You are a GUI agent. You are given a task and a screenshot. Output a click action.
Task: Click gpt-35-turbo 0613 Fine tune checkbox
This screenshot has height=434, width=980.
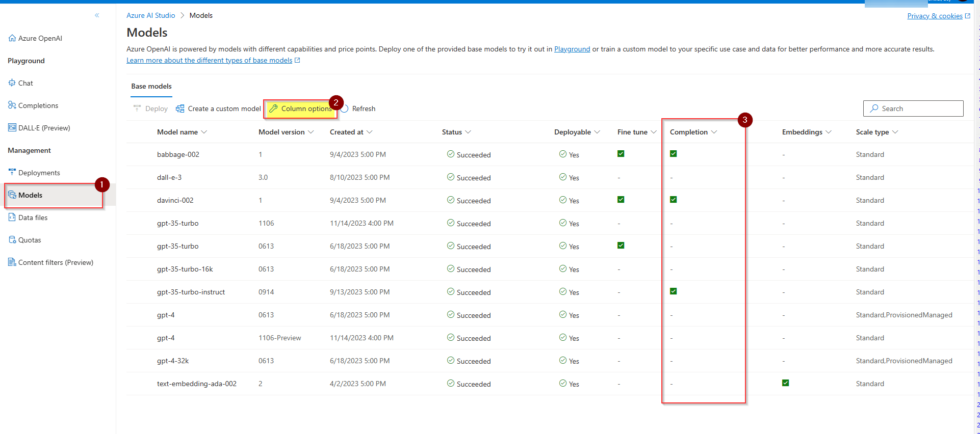tap(621, 246)
